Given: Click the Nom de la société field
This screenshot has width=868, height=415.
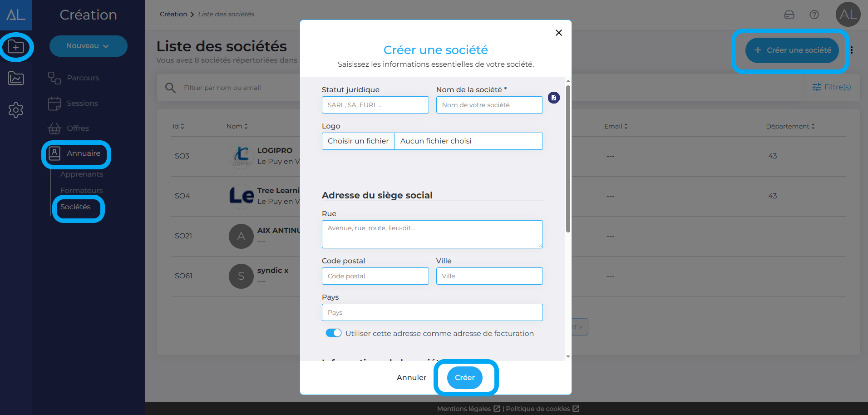Looking at the screenshot, I should (x=489, y=105).
